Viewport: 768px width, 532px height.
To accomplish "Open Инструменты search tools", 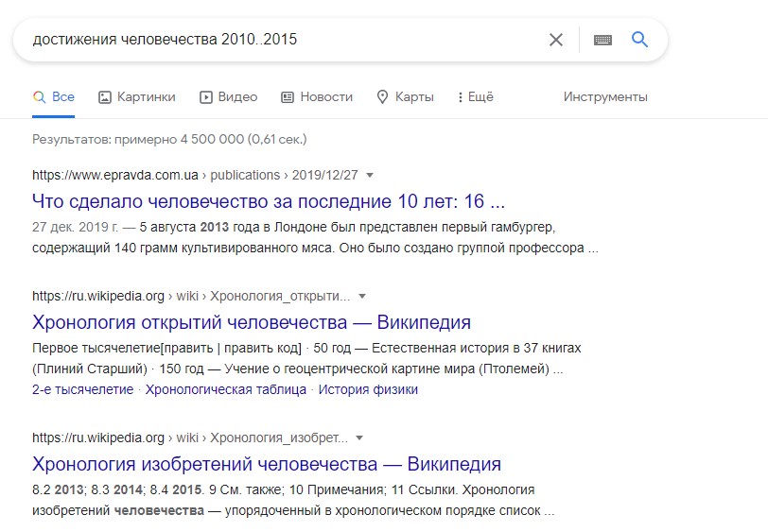I will [x=605, y=97].
